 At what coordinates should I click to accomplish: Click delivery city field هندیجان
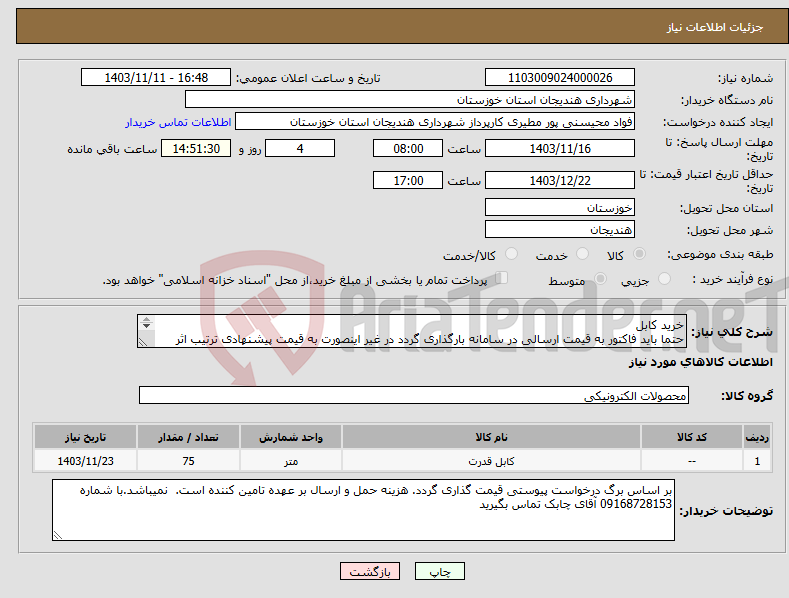pyautogui.click(x=560, y=230)
